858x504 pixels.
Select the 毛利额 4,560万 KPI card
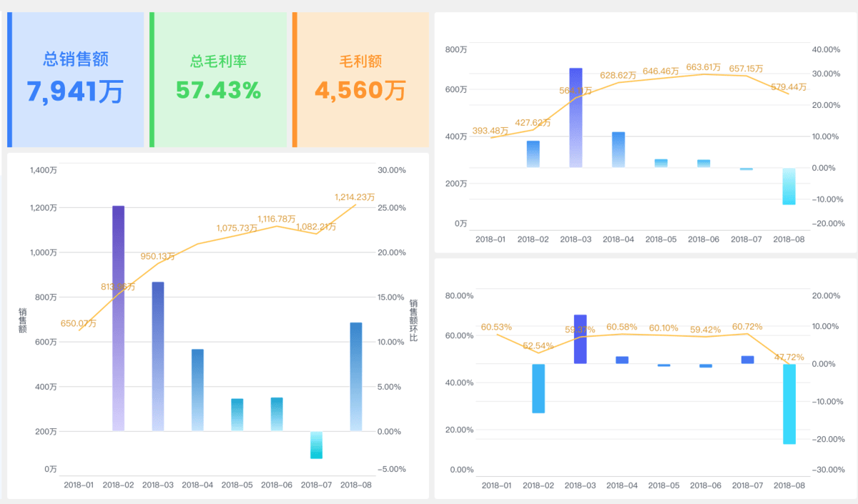tap(360, 79)
